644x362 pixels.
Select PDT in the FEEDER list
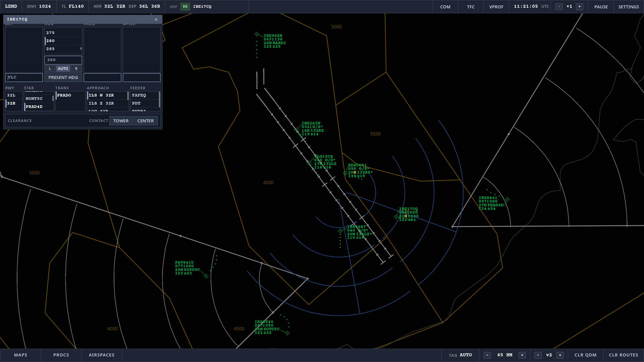click(145, 104)
